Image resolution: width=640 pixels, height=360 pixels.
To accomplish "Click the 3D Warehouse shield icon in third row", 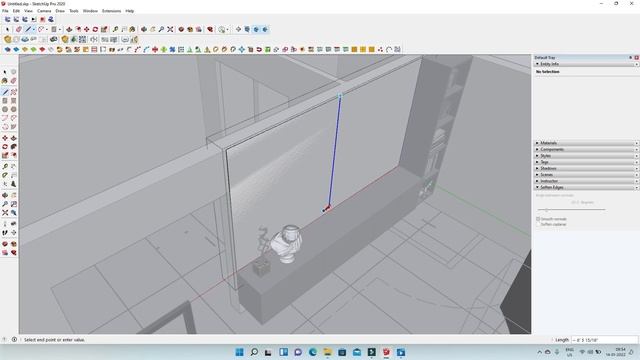I will click(x=7, y=39).
